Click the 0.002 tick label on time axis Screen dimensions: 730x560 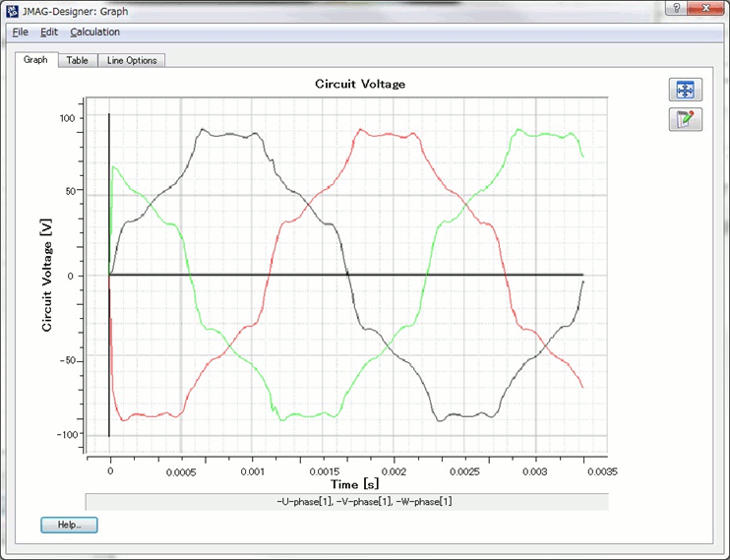394,471
